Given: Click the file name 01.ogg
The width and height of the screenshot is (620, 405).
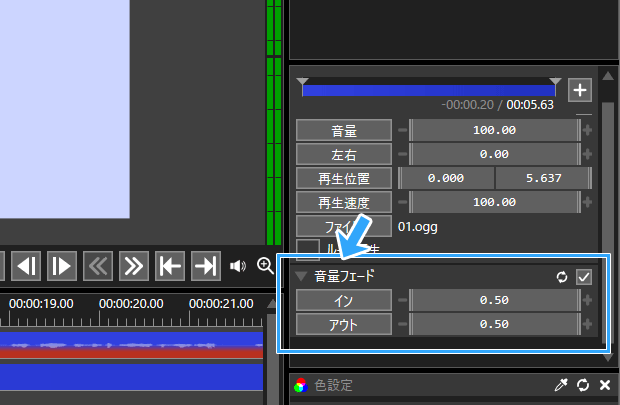Looking at the screenshot, I should pos(418,227).
